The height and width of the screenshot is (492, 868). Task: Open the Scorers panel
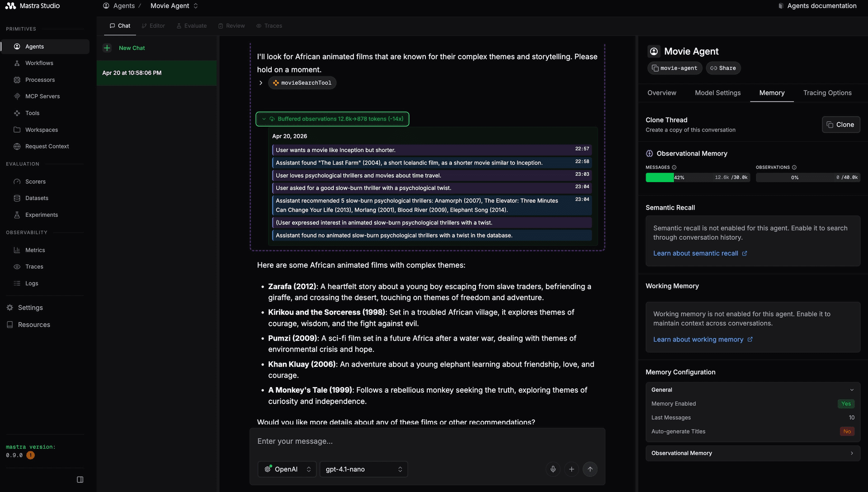coord(35,181)
